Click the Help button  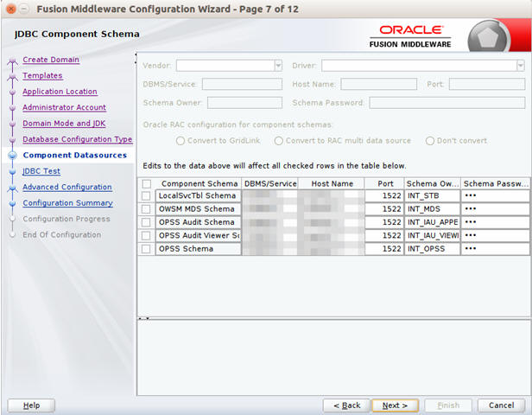tap(31, 405)
